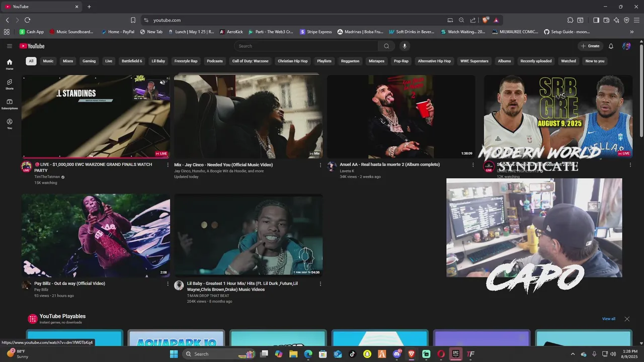This screenshot has width=644, height=362.
Task: Expand the system tray hidden icons
Action: tap(573, 354)
